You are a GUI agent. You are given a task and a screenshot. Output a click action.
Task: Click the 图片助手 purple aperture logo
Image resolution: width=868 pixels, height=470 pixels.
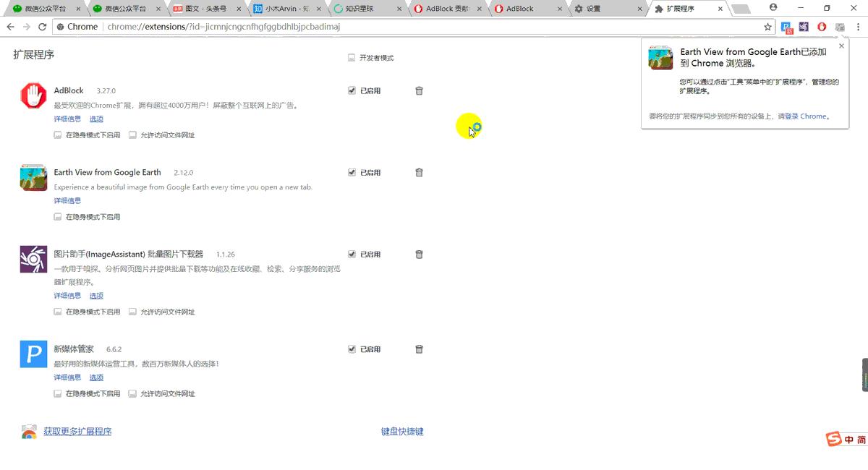[33, 259]
